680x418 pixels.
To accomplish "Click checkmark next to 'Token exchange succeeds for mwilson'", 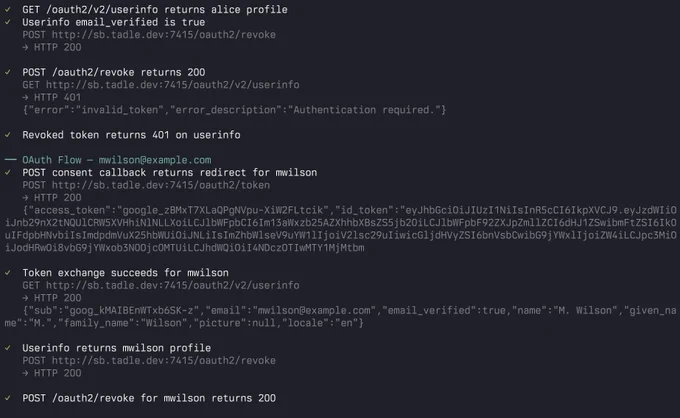I will tap(8, 272).
